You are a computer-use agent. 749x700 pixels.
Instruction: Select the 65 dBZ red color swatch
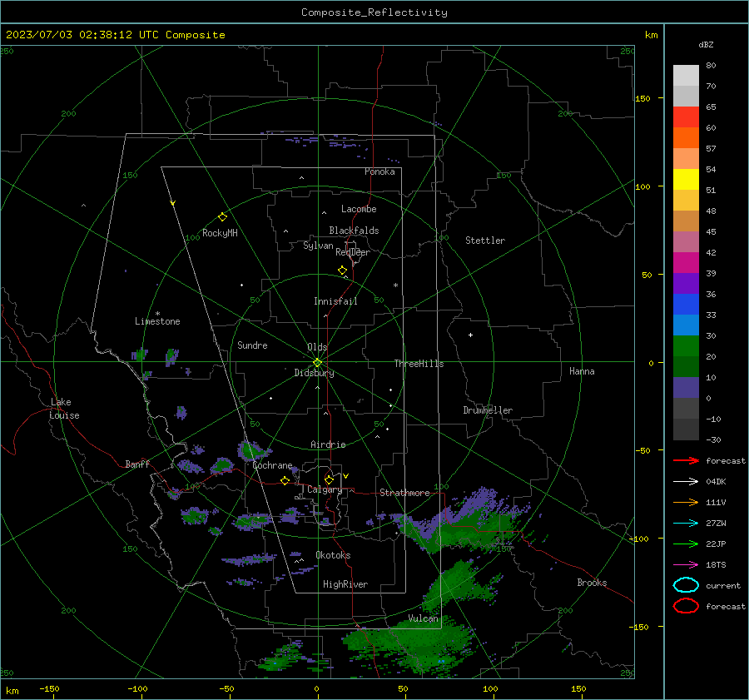tap(686, 117)
